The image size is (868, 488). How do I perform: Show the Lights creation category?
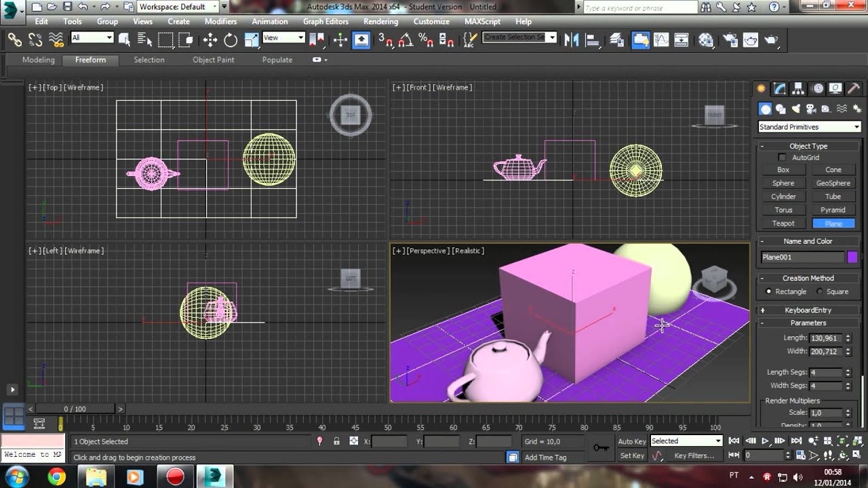[795, 108]
